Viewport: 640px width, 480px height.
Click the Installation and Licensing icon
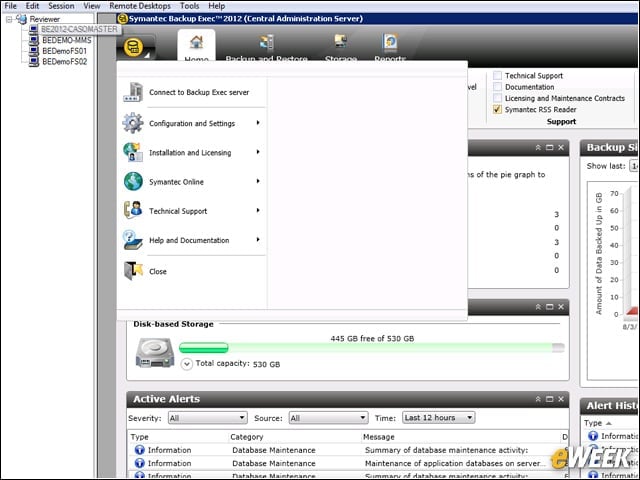click(133, 152)
